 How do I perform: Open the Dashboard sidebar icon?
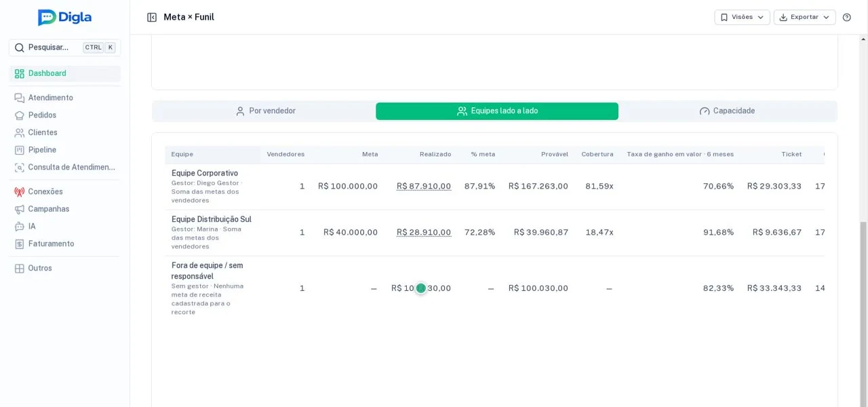(x=19, y=73)
